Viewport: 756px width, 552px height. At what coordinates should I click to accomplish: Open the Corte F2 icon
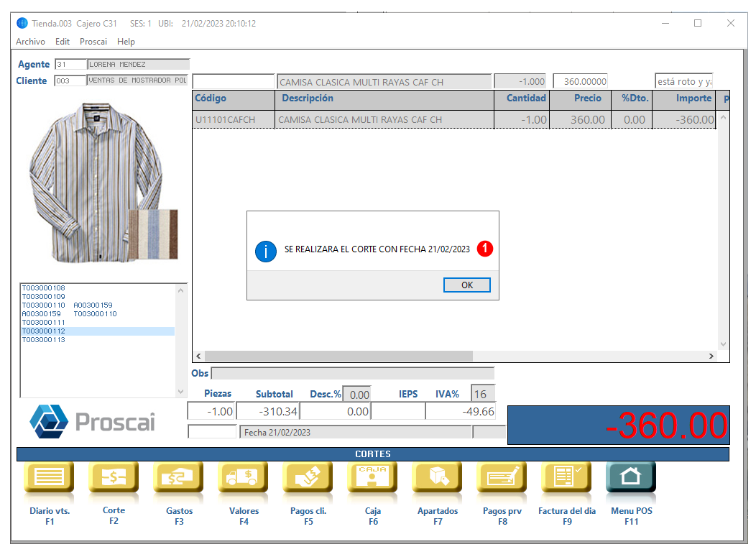114,477
